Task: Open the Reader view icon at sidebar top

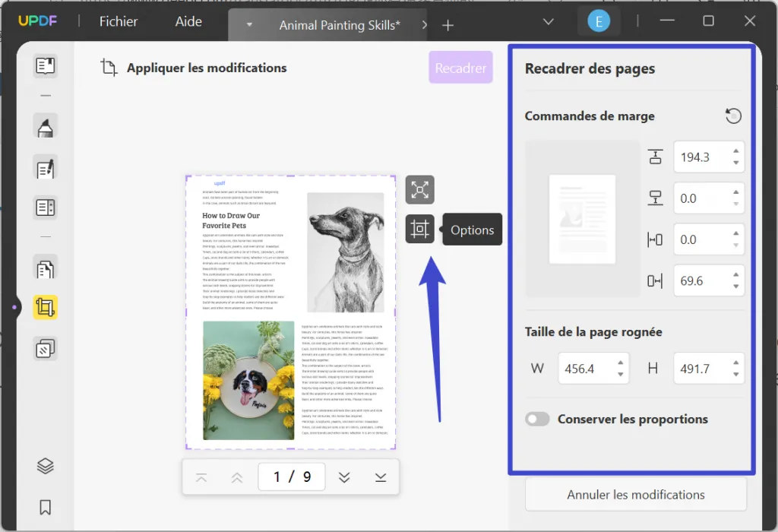Action: [46, 67]
